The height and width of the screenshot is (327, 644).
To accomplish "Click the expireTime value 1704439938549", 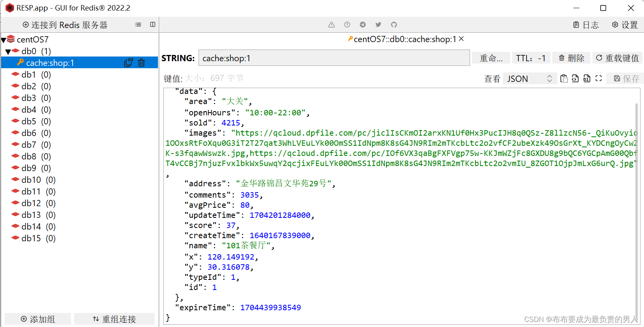I will coord(271,308).
